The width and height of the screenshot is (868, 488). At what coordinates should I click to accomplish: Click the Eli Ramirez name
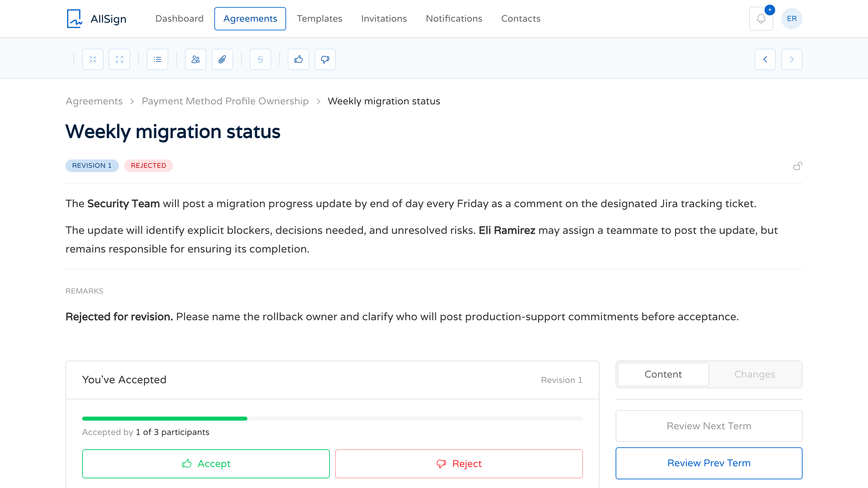pos(507,230)
